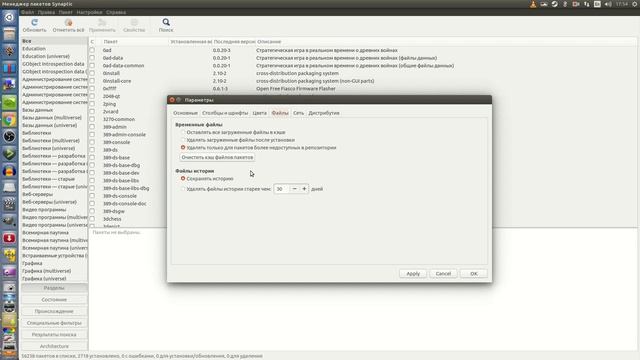Viewport: 640px width, 360px height.
Task: Open the Файл menu
Action: coord(27,12)
